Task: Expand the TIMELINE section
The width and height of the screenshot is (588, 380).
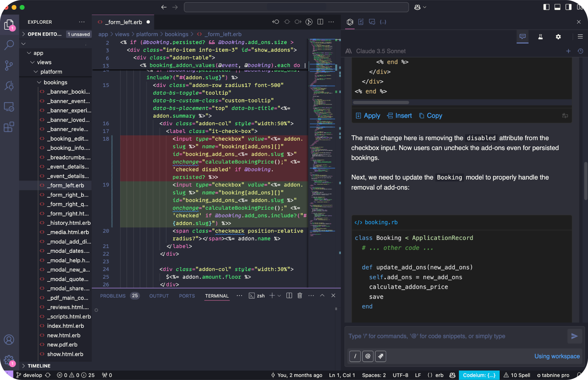Action: pyautogui.click(x=39, y=366)
